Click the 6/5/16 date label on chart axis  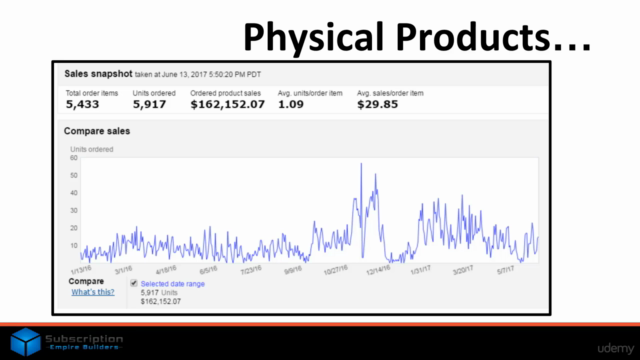click(x=209, y=270)
